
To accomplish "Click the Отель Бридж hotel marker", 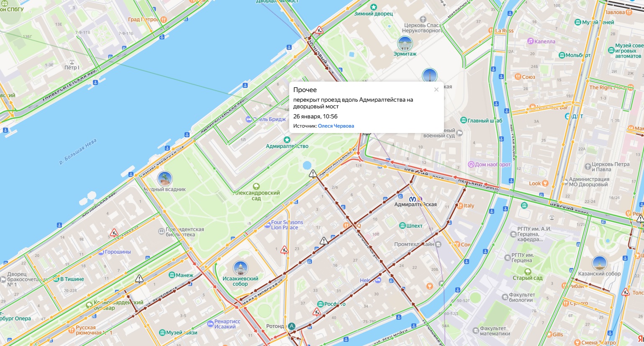I will pyautogui.click(x=249, y=119).
